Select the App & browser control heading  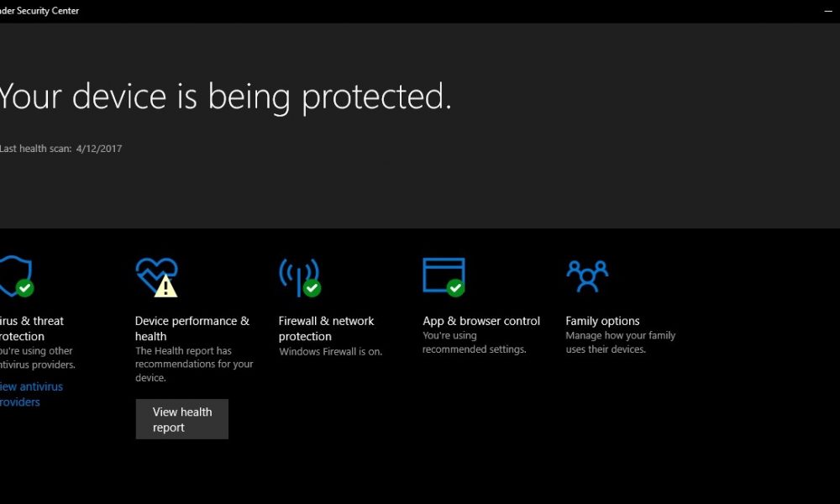click(481, 321)
